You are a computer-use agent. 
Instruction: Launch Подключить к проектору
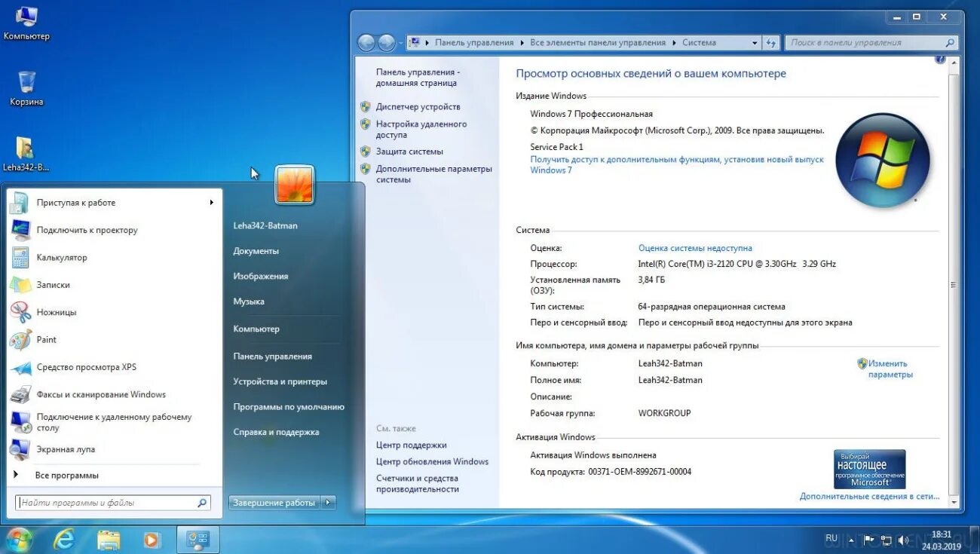[x=115, y=230]
